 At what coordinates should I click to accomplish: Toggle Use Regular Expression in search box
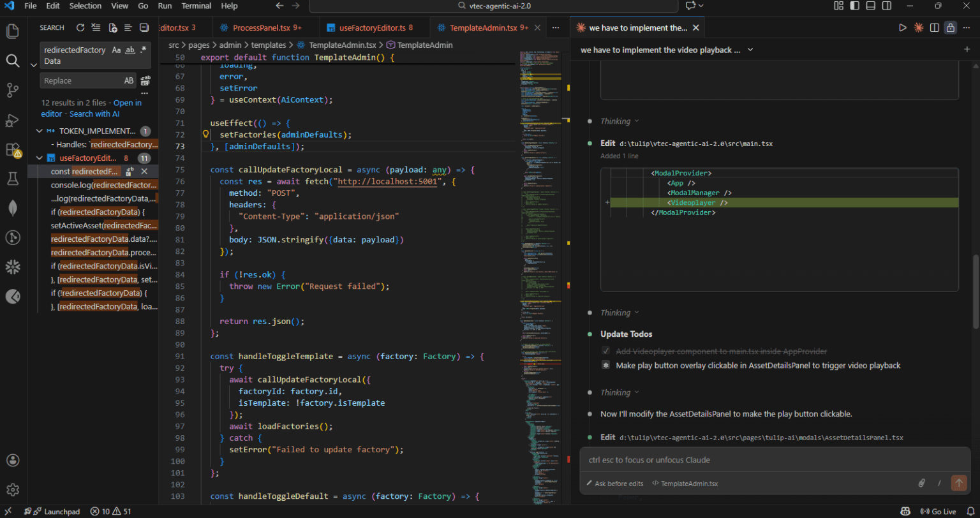144,50
